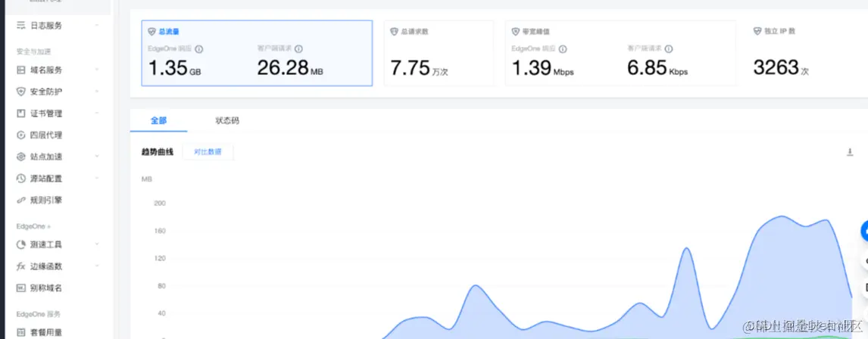The height and width of the screenshot is (339, 868).
Task: Expand the 站点加速 submenu chevron
Action: tap(97, 157)
